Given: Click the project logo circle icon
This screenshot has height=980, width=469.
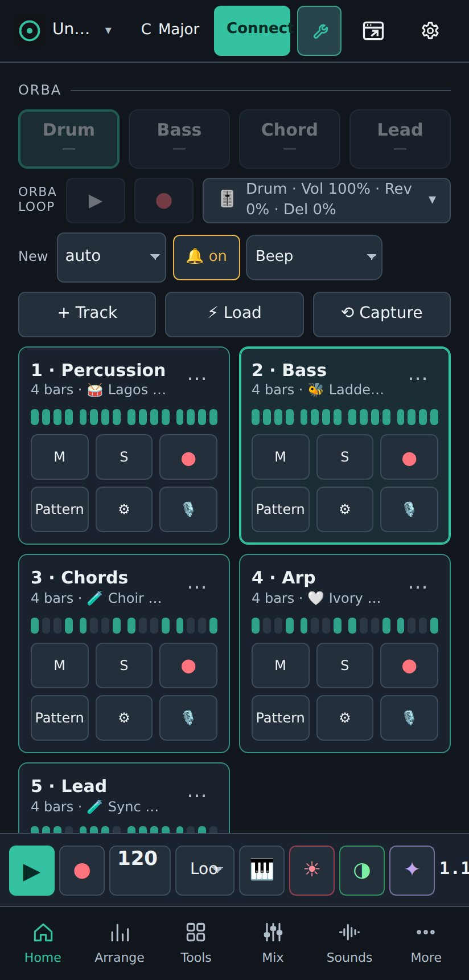Looking at the screenshot, I should pyautogui.click(x=30, y=30).
